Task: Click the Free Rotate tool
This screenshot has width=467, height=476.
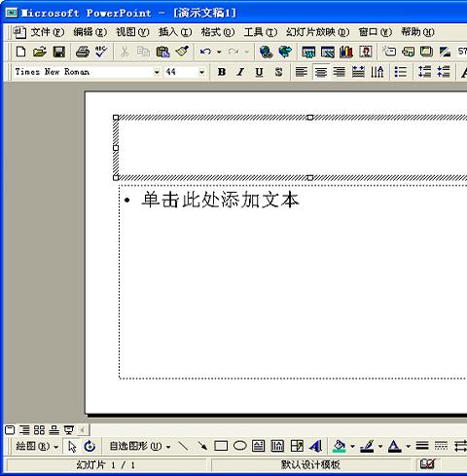Action: [x=90, y=447]
